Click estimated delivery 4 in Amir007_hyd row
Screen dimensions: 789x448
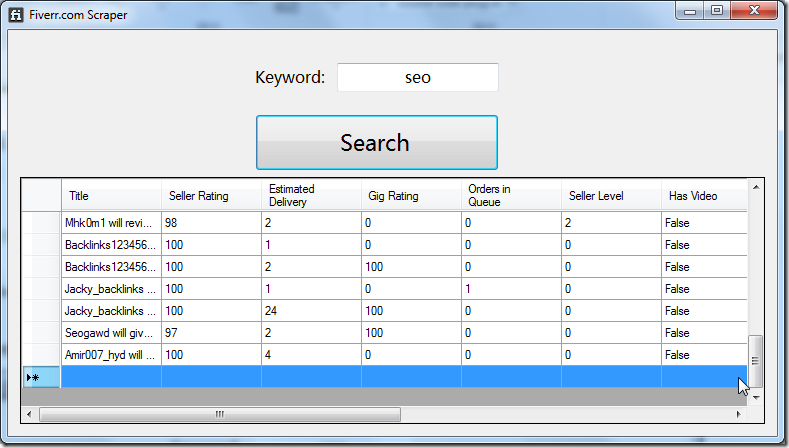[x=311, y=355]
